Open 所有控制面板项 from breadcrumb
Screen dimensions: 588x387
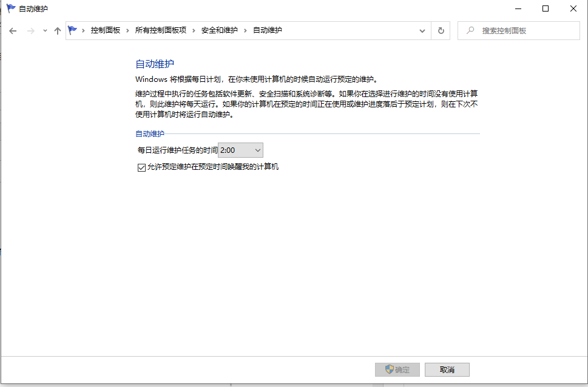[161, 30]
